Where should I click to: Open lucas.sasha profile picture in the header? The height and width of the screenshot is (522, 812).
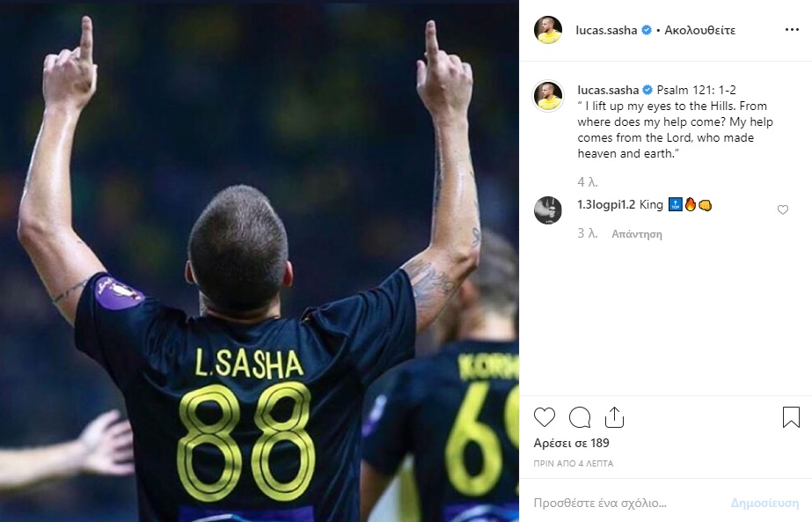pyautogui.click(x=548, y=30)
